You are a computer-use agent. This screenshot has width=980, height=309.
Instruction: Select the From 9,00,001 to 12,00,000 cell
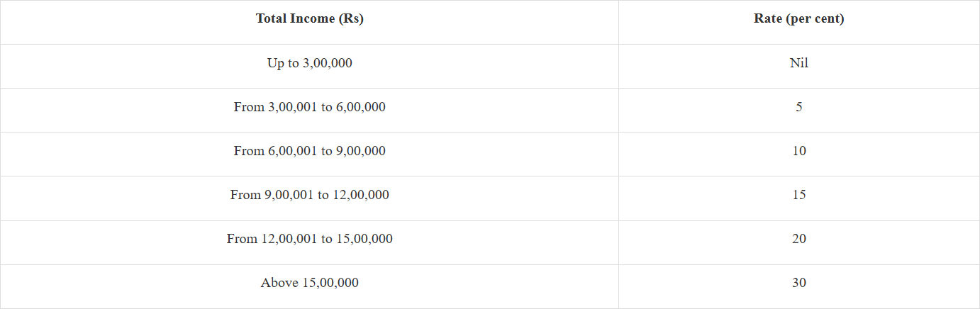click(x=309, y=198)
